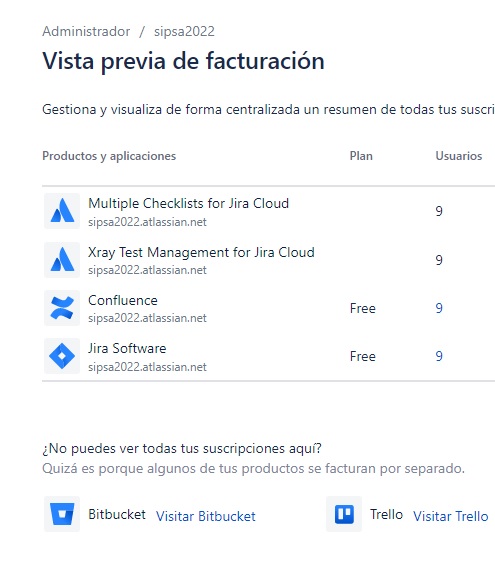The image size is (495, 567).
Task: Click user count 9 for Xray Test Management
Action: (439, 260)
